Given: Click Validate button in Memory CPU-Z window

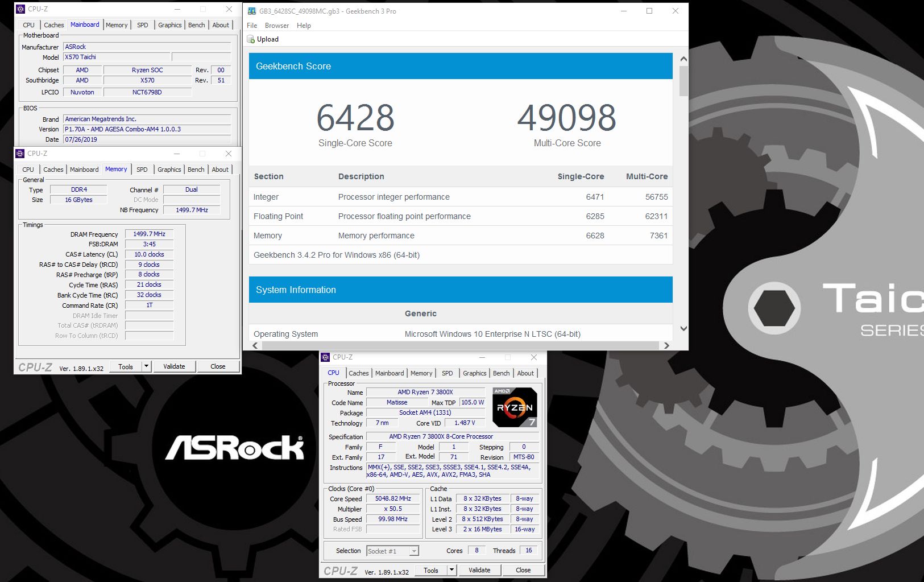Looking at the screenshot, I should pyautogui.click(x=174, y=367).
